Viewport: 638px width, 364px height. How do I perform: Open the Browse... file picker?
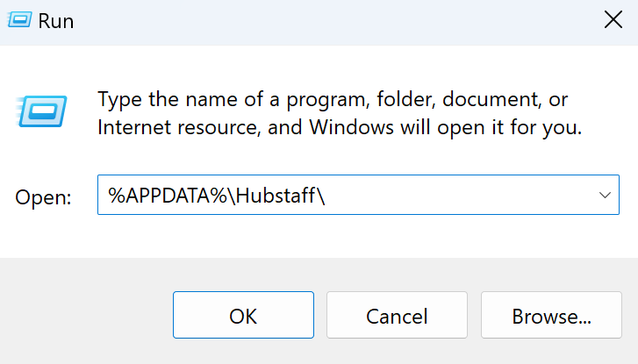[551, 315]
